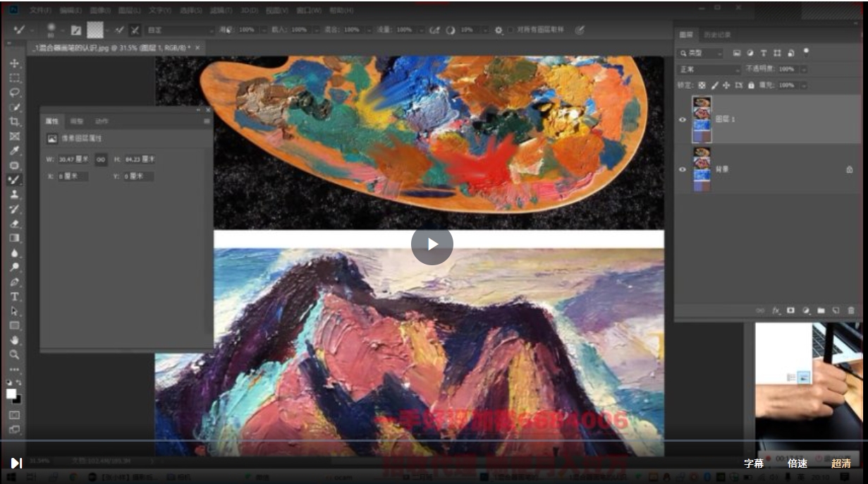Open the 类型 layer filter dropdown

coord(700,54)
